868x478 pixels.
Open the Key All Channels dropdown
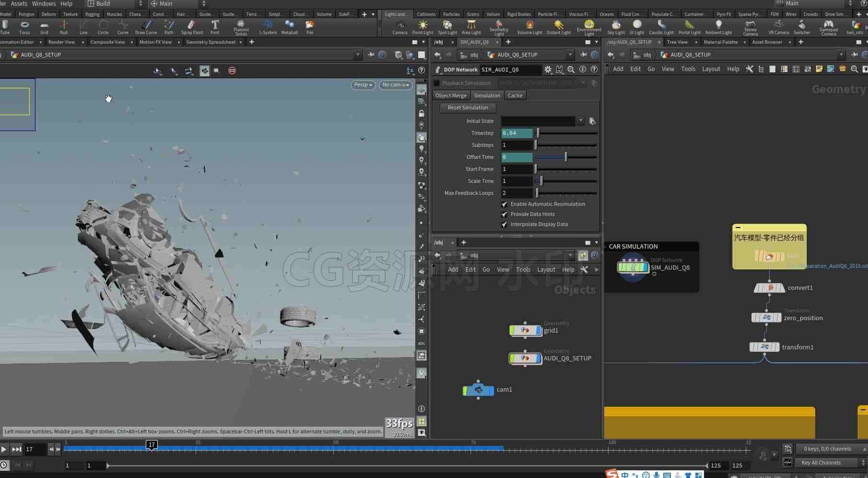(831, 463)
